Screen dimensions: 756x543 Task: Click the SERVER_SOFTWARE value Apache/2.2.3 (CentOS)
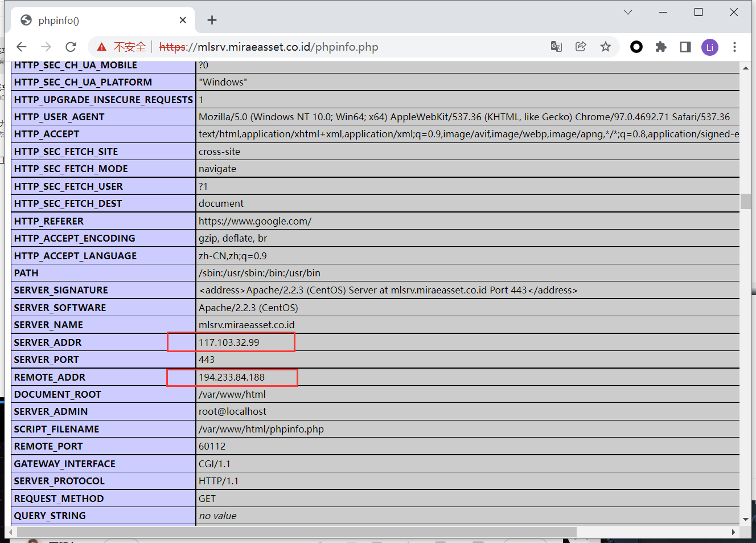click(x=248, y=308)
